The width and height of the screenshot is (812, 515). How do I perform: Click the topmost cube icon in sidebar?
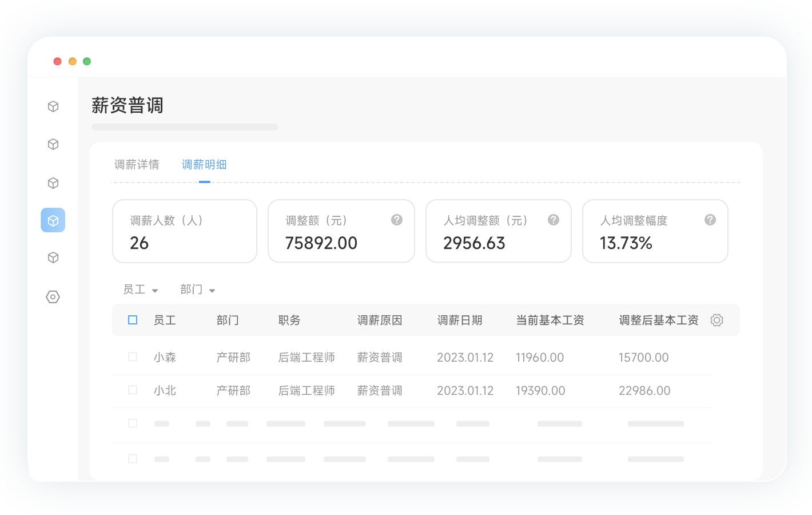point(53,106)
